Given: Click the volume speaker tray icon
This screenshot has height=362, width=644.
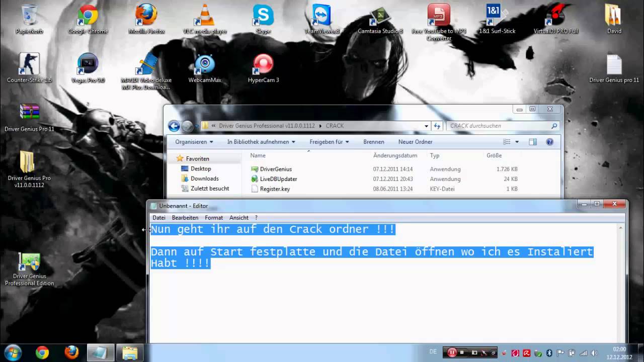Looking at the screenshot, I should click(595, 353).
